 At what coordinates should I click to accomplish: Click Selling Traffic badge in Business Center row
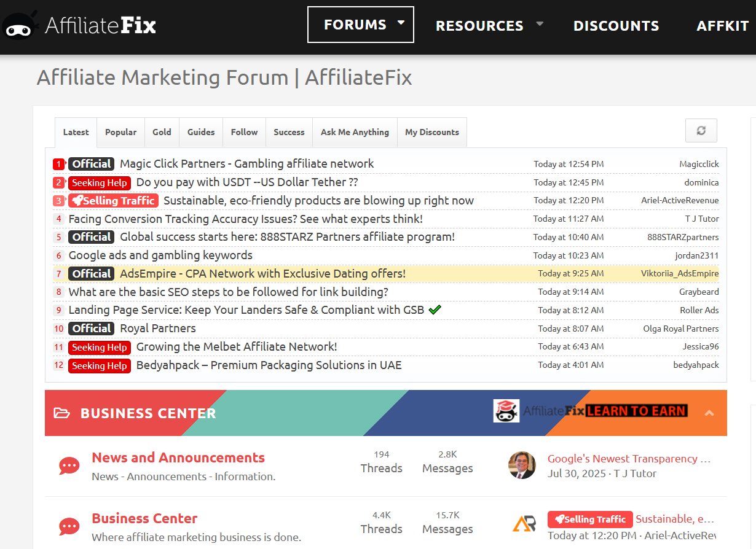(590, 520)
